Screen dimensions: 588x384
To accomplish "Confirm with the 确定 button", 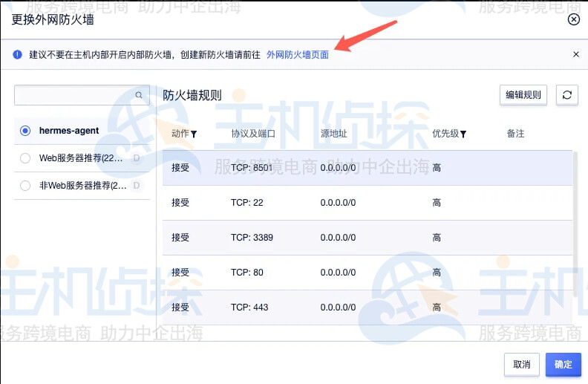I will click(563, 364).
